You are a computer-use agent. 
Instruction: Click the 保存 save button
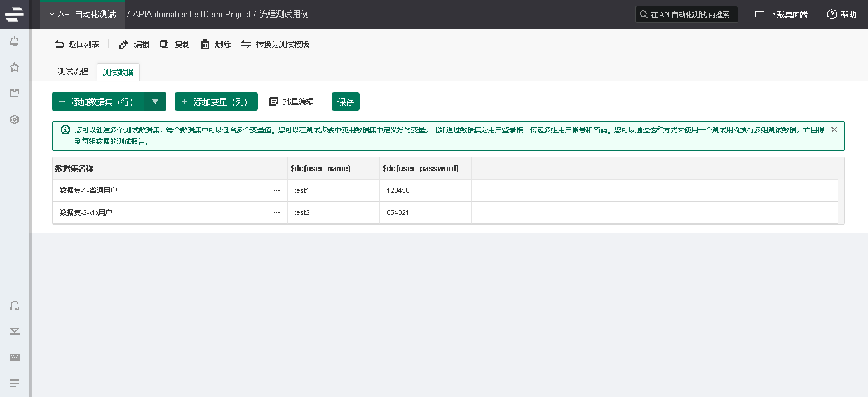point(346,102)
